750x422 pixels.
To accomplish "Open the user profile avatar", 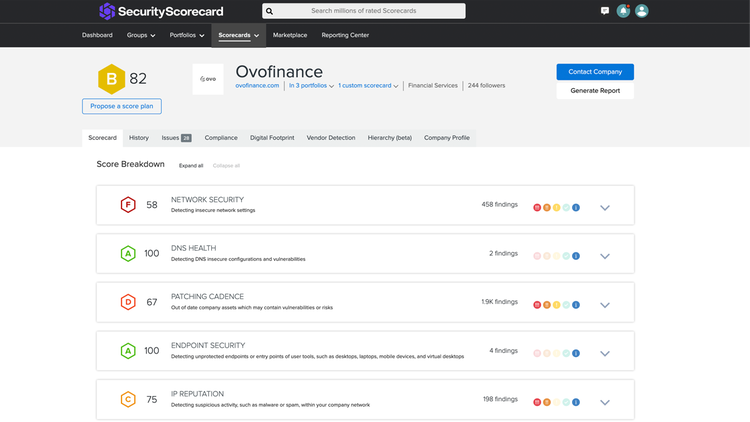I will [x=642, y=11].
